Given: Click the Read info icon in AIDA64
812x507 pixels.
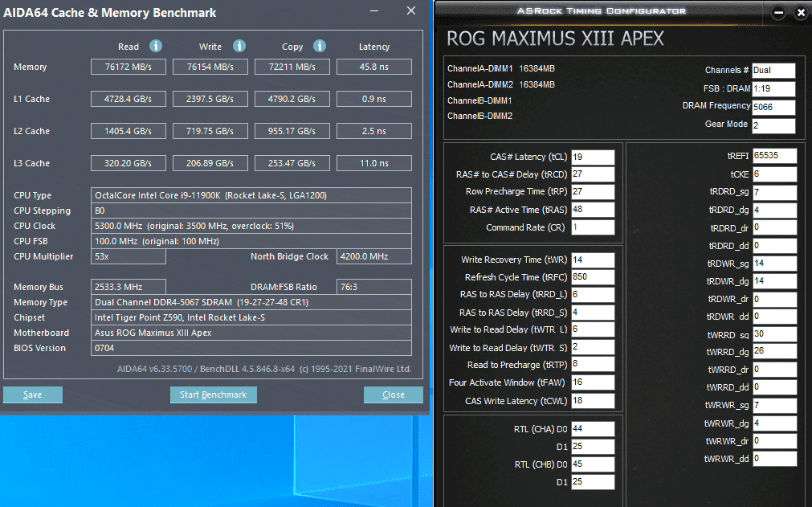Looking at the screenshot, I should (156, 46).
